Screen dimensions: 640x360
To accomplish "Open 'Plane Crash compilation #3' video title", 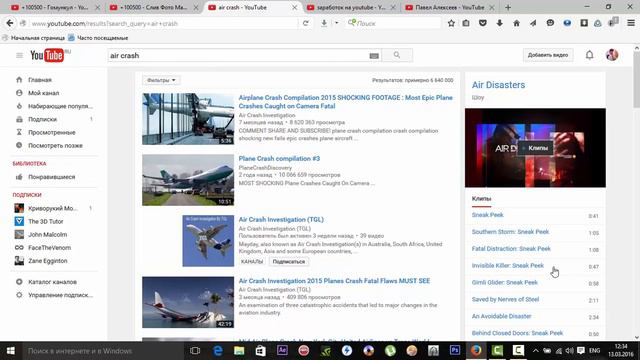I will point(279,158).
